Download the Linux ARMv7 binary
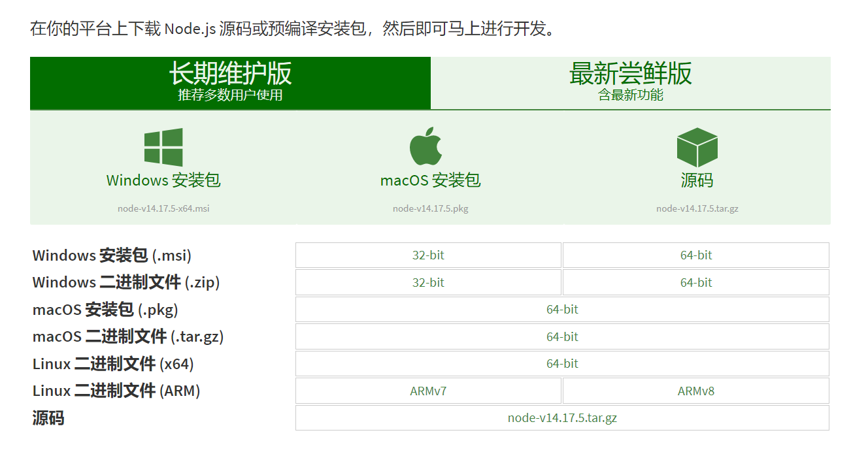 (428, 391)
